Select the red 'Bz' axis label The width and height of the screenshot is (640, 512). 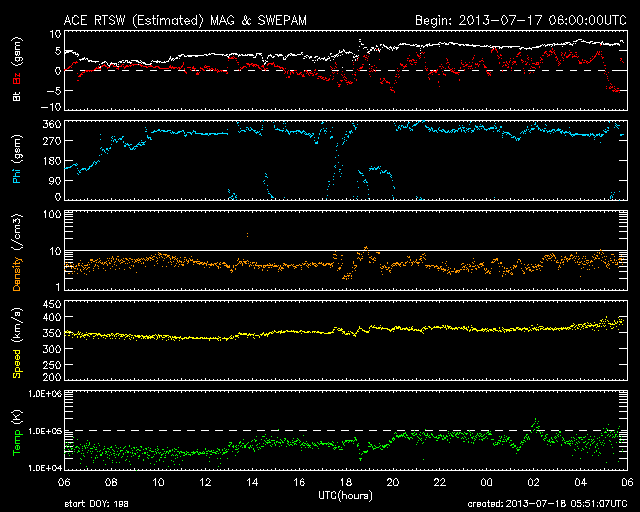pyautogui.click(x=16, y=76)
